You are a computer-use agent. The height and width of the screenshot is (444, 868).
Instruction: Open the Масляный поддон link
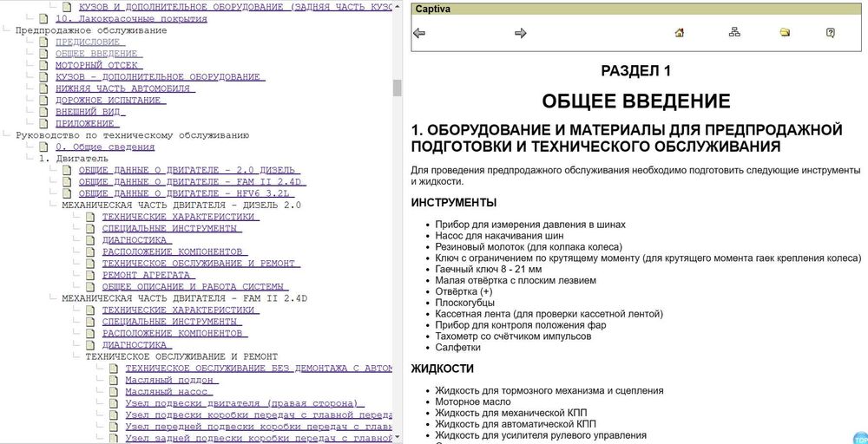tap(172, 380)
